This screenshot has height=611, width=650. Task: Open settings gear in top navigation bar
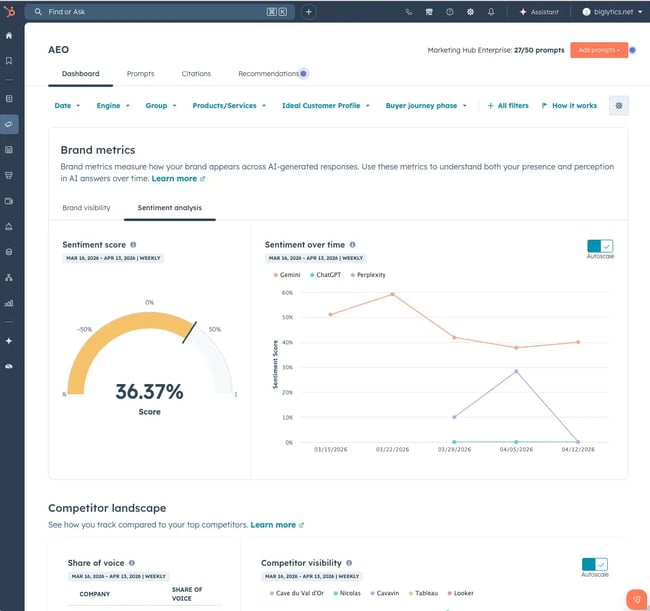tap(470, 12)
